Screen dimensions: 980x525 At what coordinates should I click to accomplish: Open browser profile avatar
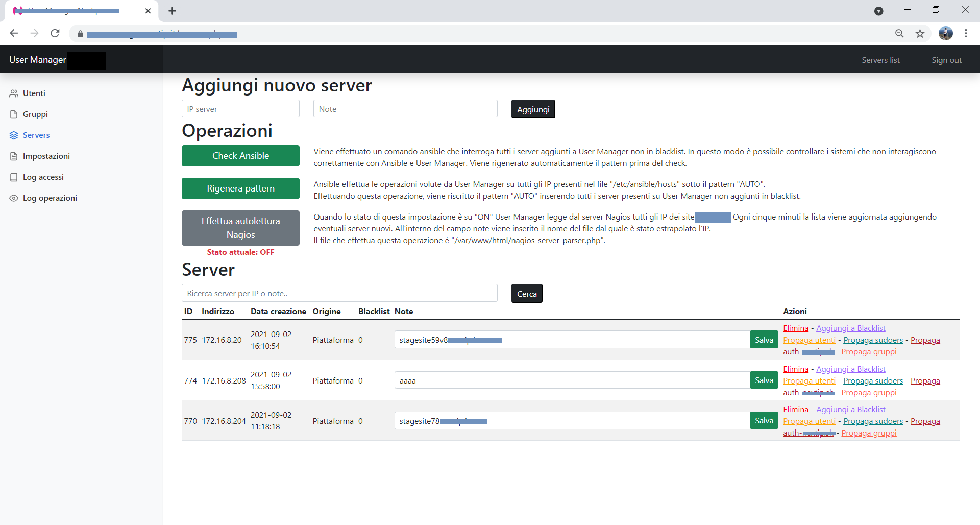[945, 33]
